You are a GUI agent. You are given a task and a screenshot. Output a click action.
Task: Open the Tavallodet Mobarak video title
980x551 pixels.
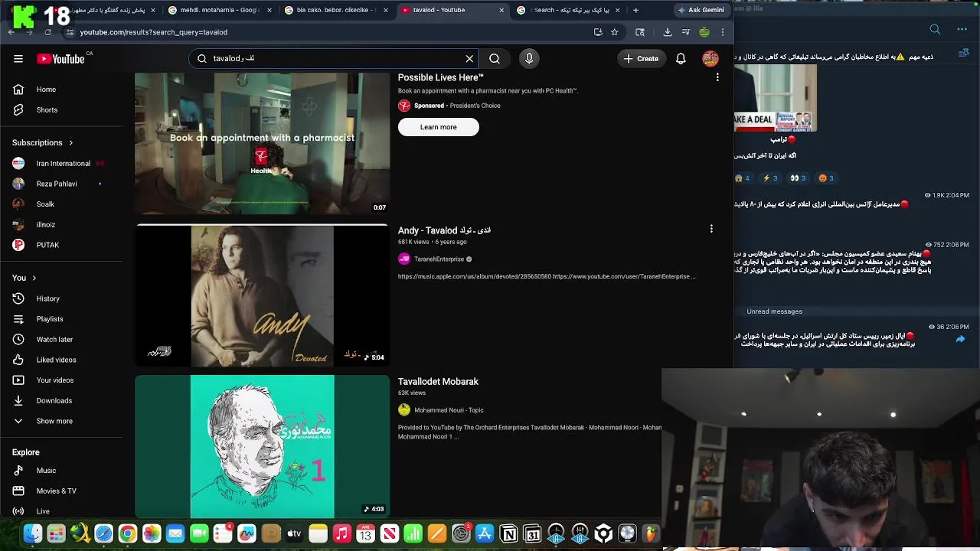click(x=438, y=381)
